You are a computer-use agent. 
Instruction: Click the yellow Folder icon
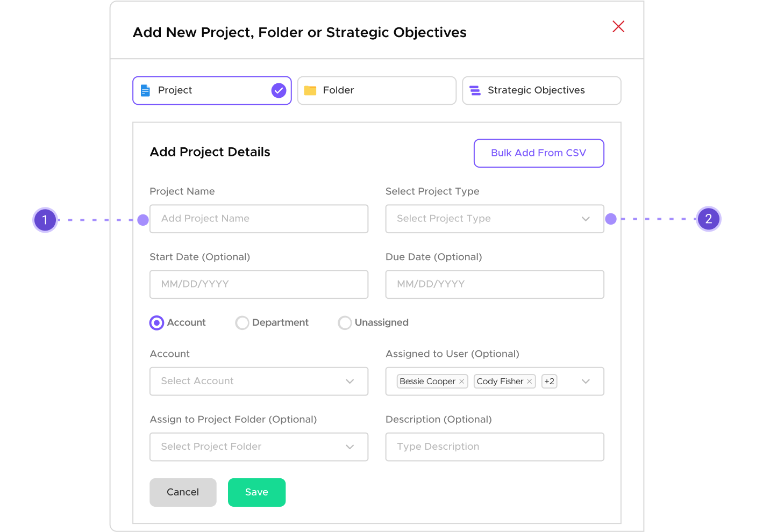310,90
